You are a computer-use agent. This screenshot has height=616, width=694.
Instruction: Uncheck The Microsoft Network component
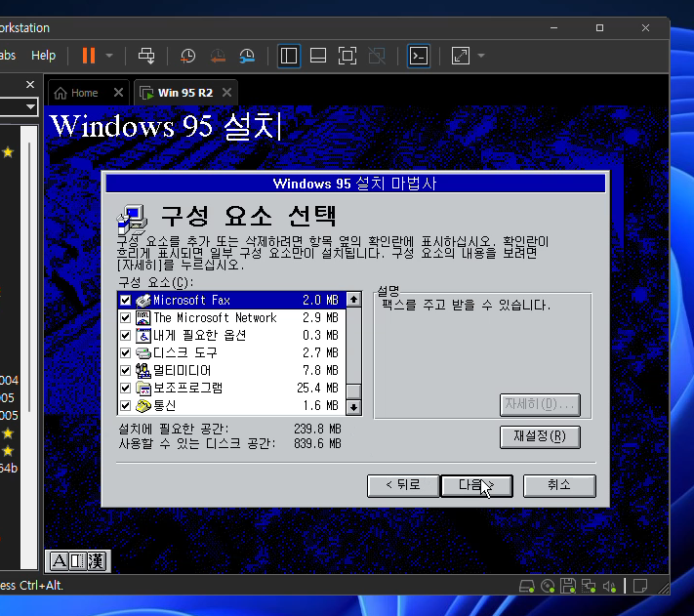pos(125,317)
